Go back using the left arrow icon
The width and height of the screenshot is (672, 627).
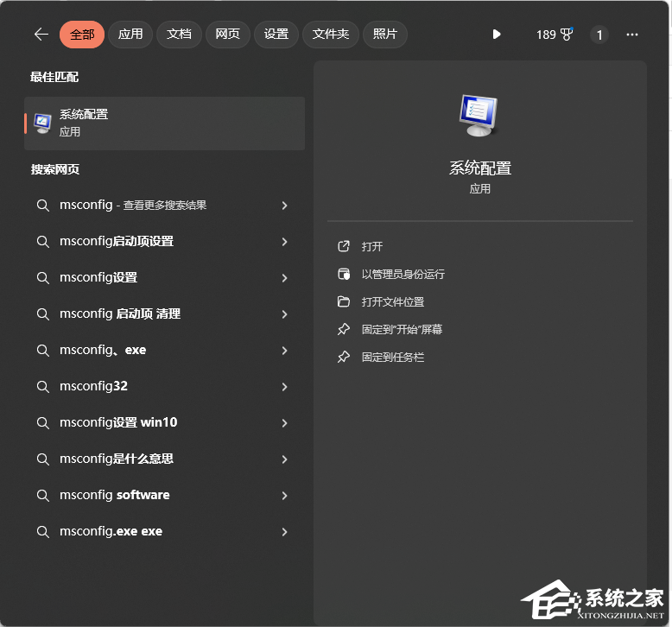[41, 35]
